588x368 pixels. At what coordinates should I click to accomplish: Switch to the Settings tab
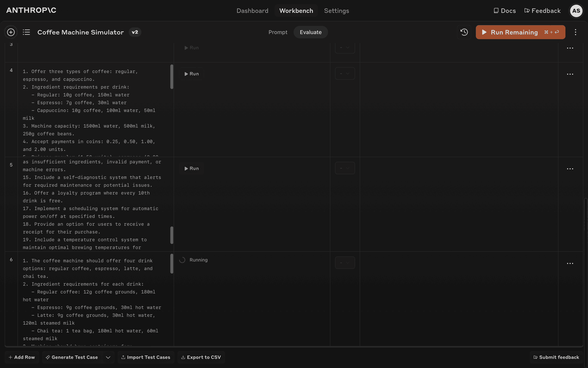pyautogui.click(x=337, y=11)
